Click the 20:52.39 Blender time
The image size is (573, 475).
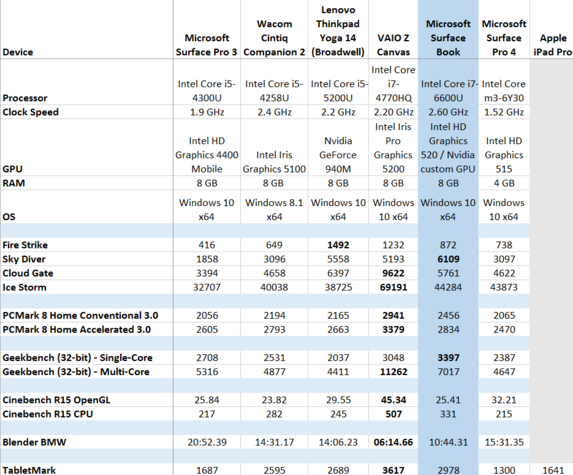click(207, 442)
